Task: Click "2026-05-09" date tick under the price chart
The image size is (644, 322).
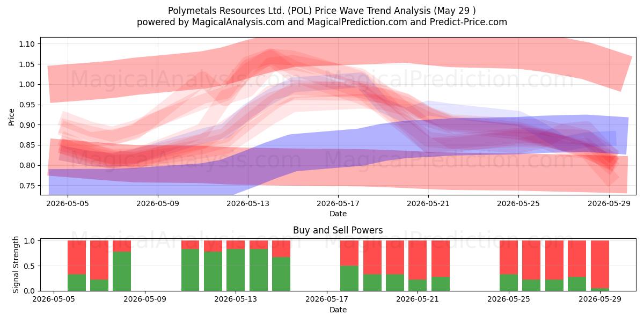Action: pos(158,204)
